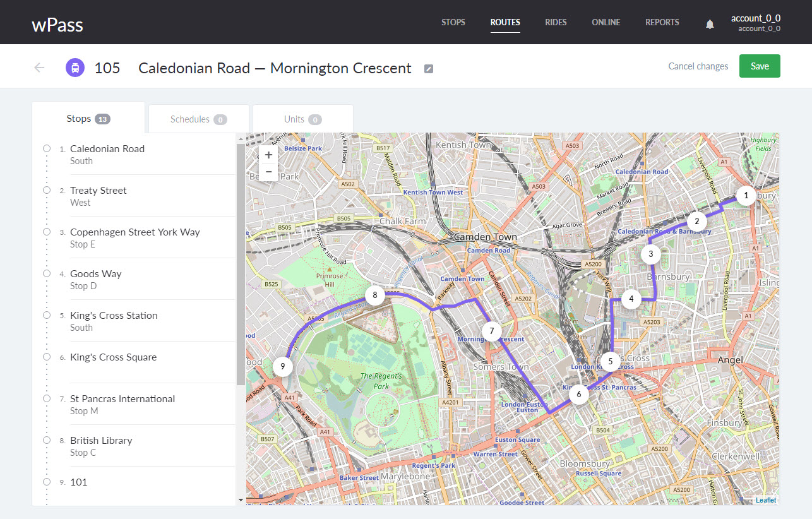Select stop marker 1 on the map

coord(746,196)
